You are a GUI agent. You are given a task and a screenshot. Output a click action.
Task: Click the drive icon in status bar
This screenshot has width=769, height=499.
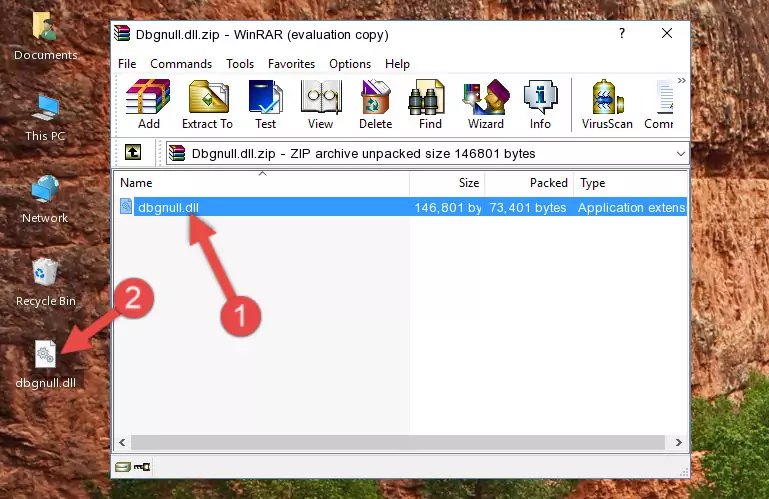click(123, 467)
